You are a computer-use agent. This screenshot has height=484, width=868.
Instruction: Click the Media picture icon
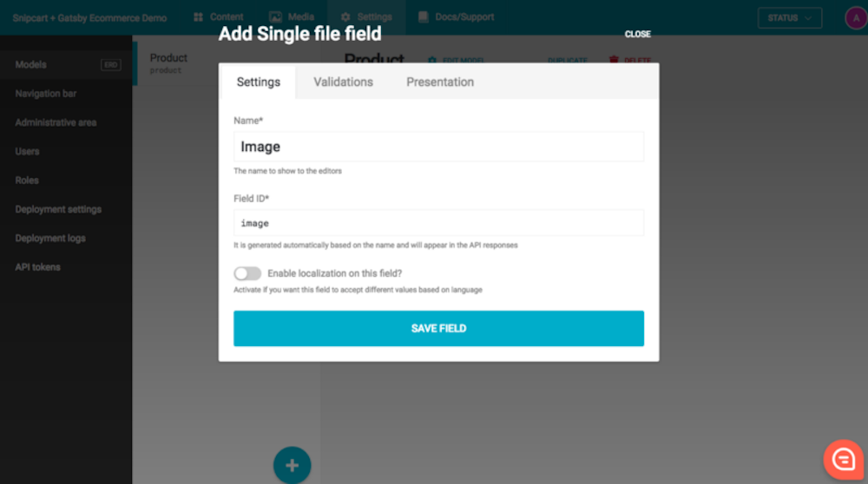(x=275, y=17)
